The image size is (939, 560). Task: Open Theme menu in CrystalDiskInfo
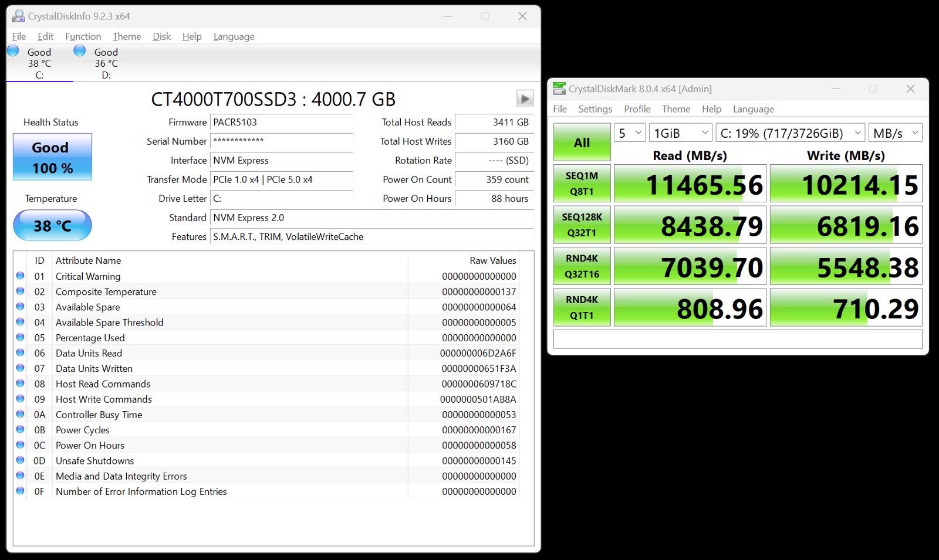[x=127, y=36]
